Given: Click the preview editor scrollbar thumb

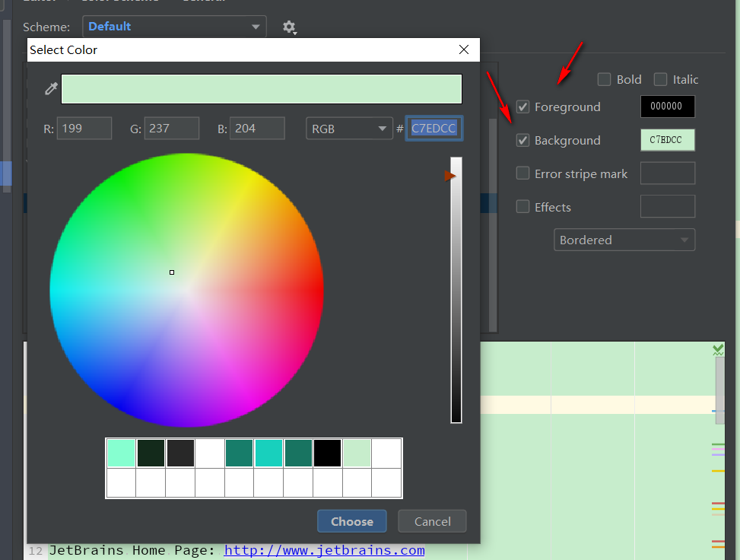Looking at the screenshot, I should pyautogui.click(x=719, y=390).
